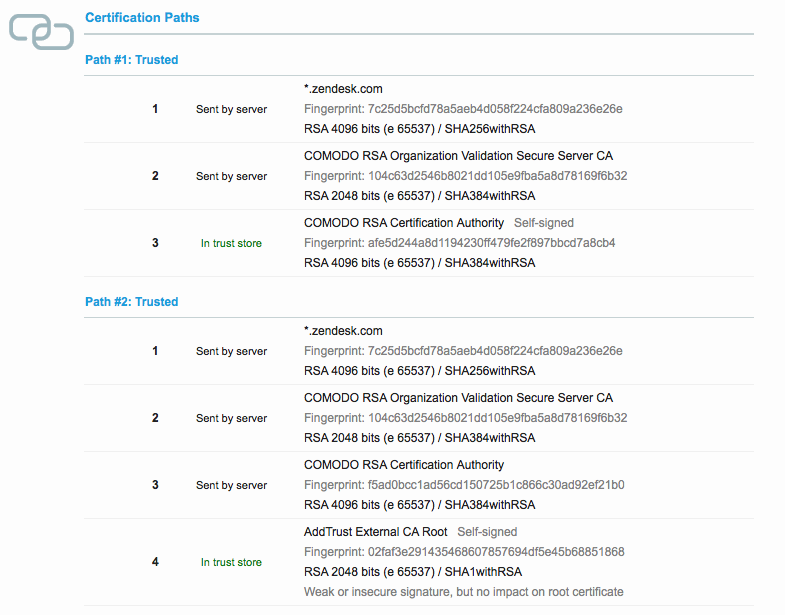
Task: Click fingerprint 104c63d2 in Path #1
Action: (466, 176)
